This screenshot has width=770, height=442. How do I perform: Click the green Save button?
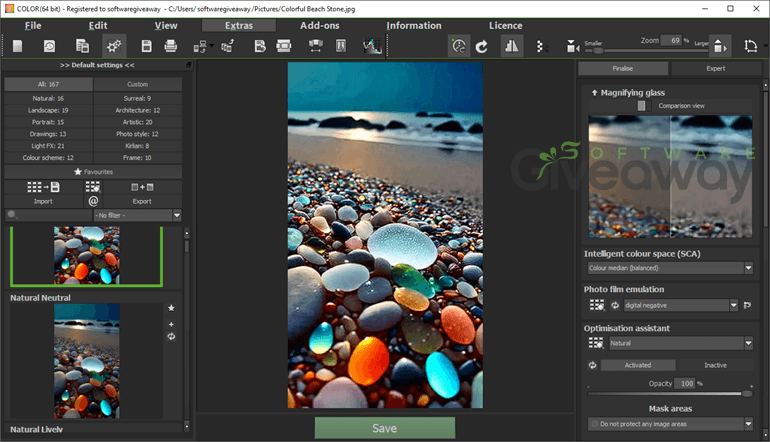click(385, 428)
